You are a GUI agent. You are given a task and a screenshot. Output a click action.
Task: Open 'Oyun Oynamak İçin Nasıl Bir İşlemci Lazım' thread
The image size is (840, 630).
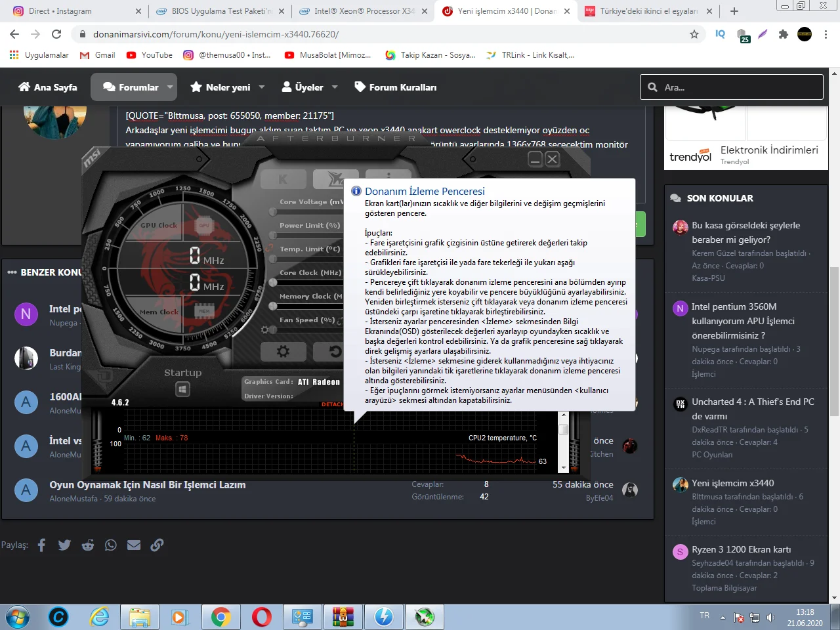pyautogui.click(x=148, y=485)
